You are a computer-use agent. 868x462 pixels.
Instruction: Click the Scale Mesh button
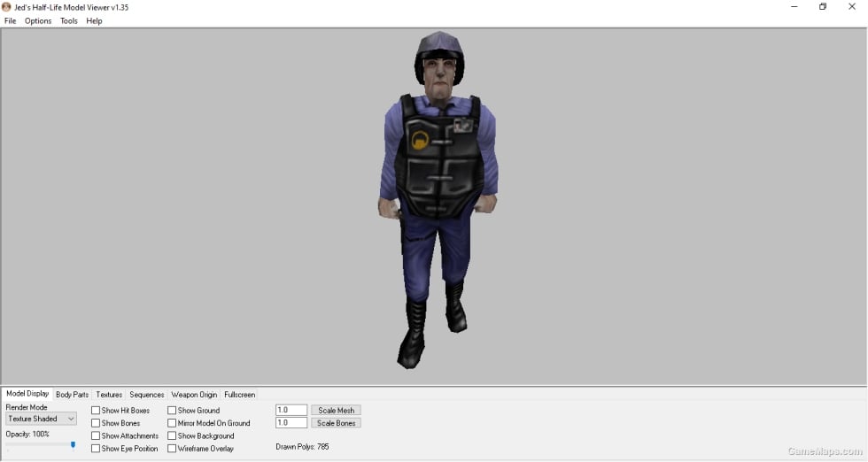click(336, 411)
